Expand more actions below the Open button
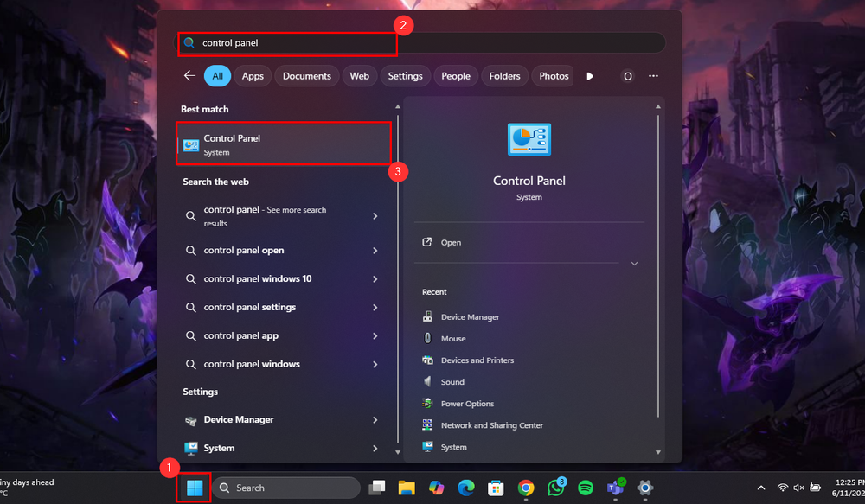865x504 pixels. tap(634, 263)
